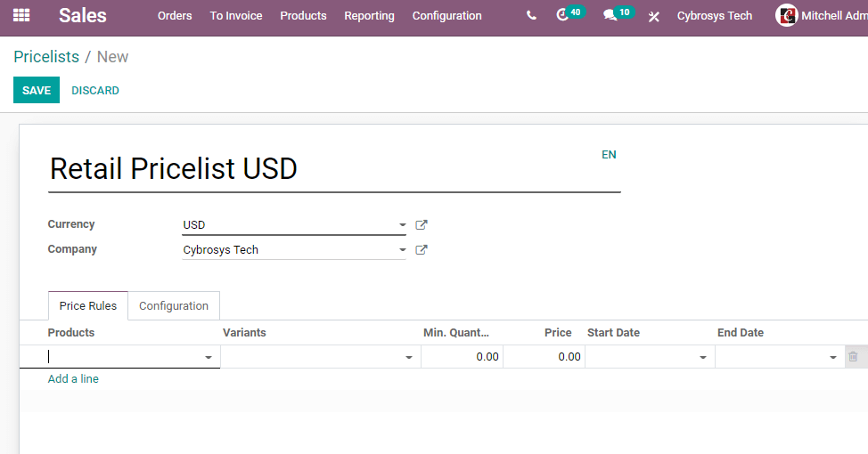Sort by Variants column header
Screen dimensions: 868x454
click(x=244, y=332)
